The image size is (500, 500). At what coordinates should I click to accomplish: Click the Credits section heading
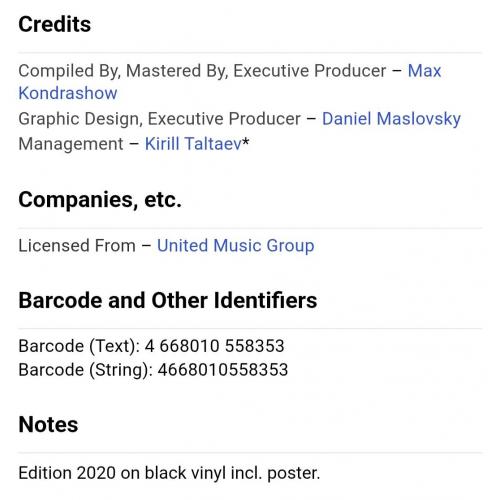coord(54,24)
